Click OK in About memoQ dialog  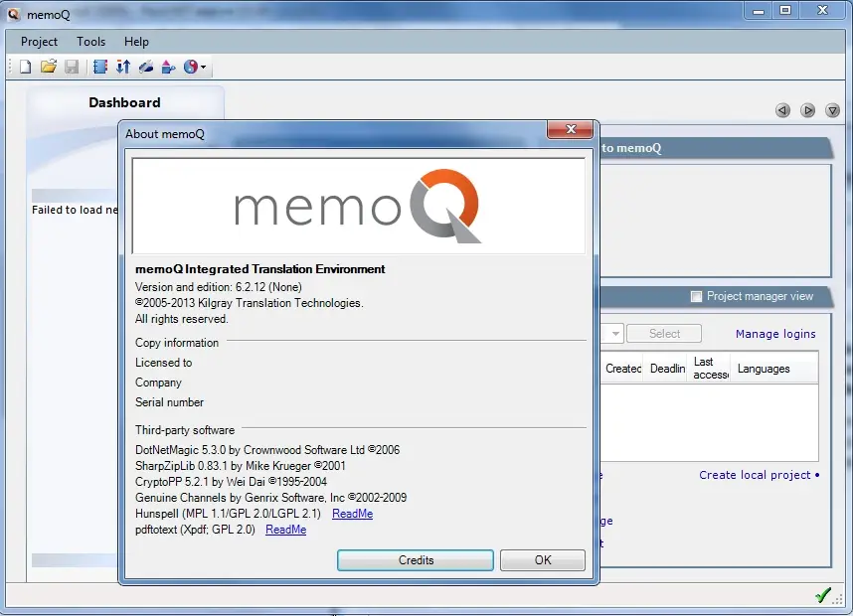tap(543, 560)
